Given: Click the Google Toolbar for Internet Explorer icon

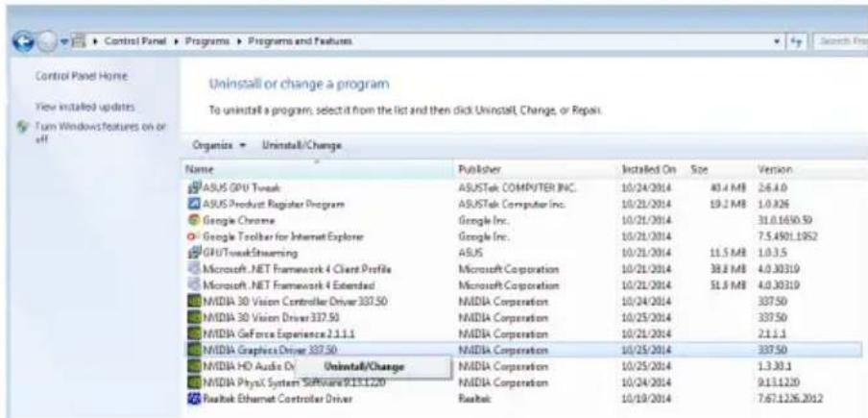Looking at the screenshot, I should pyautogui.click(x=192, y=236).
